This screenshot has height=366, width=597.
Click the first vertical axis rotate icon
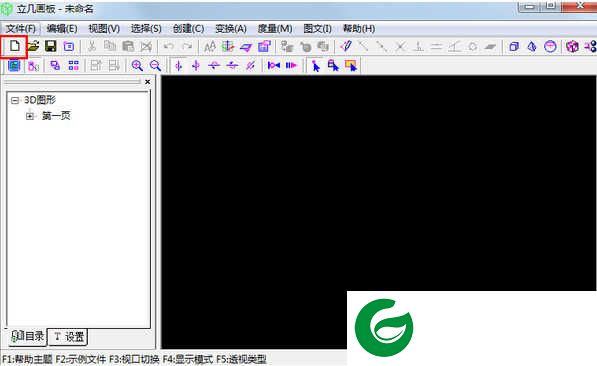pos(178,66)
